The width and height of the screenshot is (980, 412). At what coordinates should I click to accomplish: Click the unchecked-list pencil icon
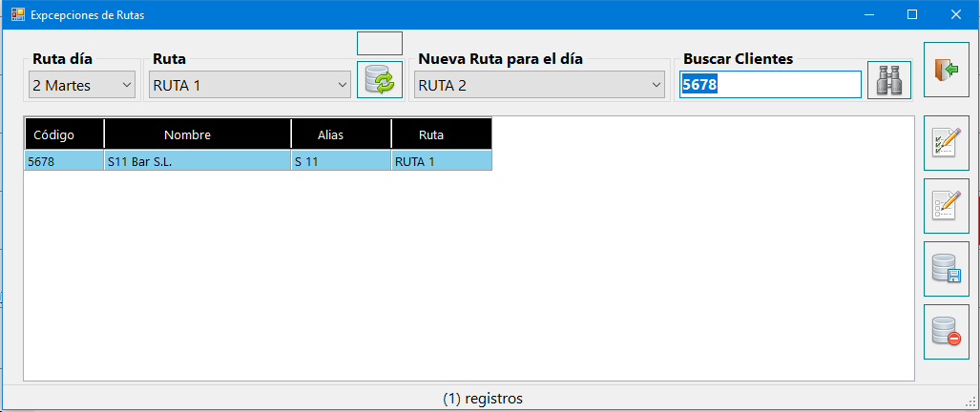coord(947,205)
